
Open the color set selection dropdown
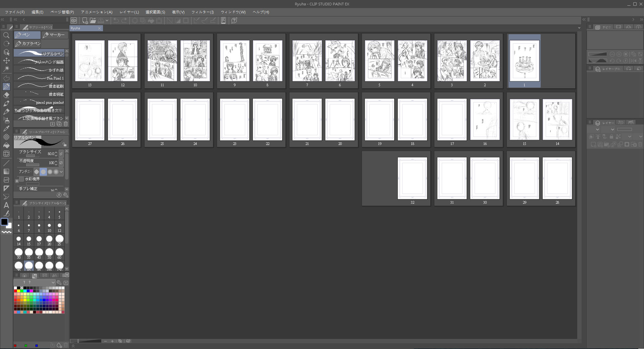tap(35, 283)
